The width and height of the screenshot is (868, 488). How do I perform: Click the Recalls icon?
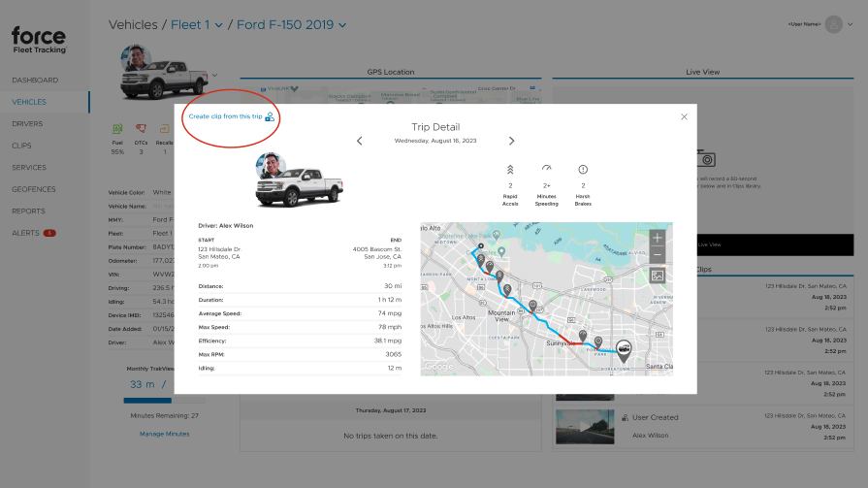[x=165, y=128]
